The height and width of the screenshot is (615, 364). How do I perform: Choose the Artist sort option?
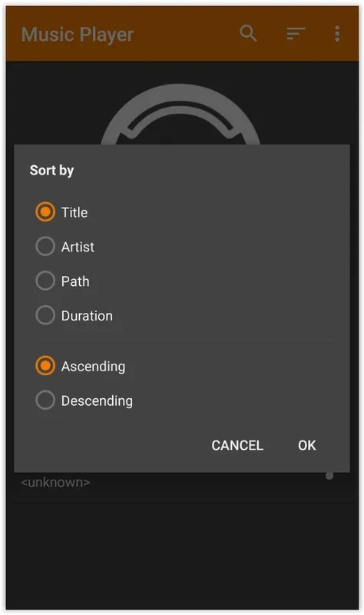pos(45,246)
